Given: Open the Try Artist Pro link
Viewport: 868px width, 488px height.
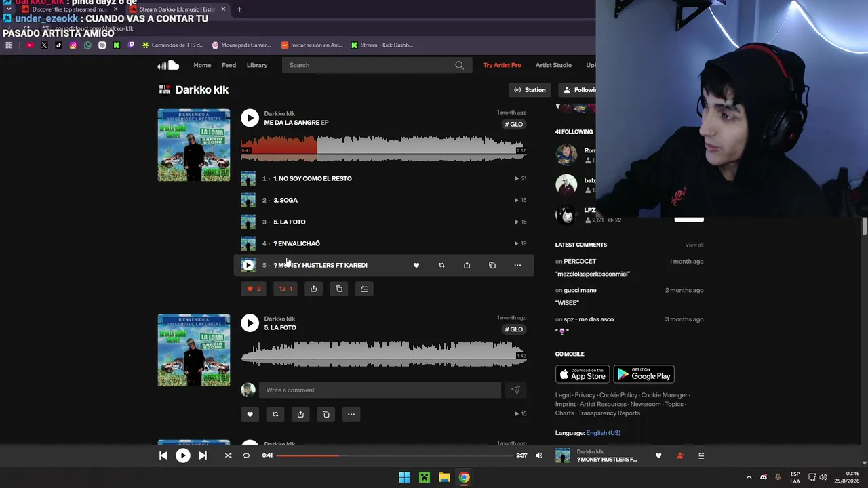Looking at the screenshot, I should coord(502,65).
